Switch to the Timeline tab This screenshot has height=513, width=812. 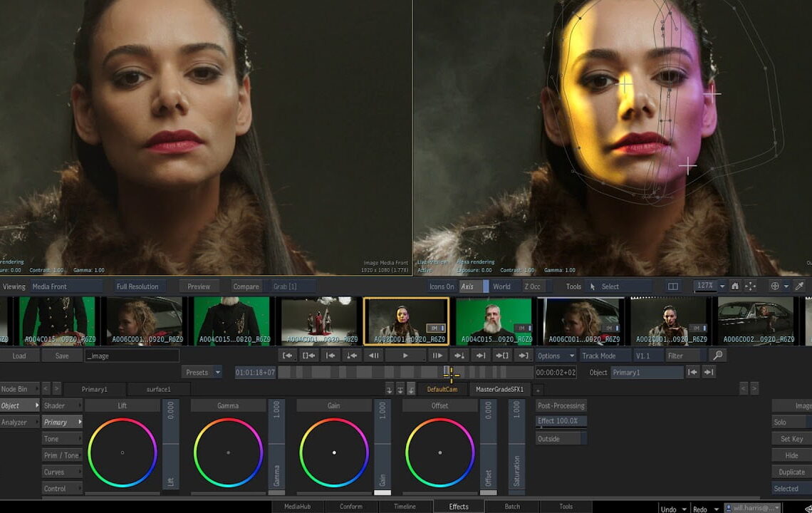coord(405,507)
